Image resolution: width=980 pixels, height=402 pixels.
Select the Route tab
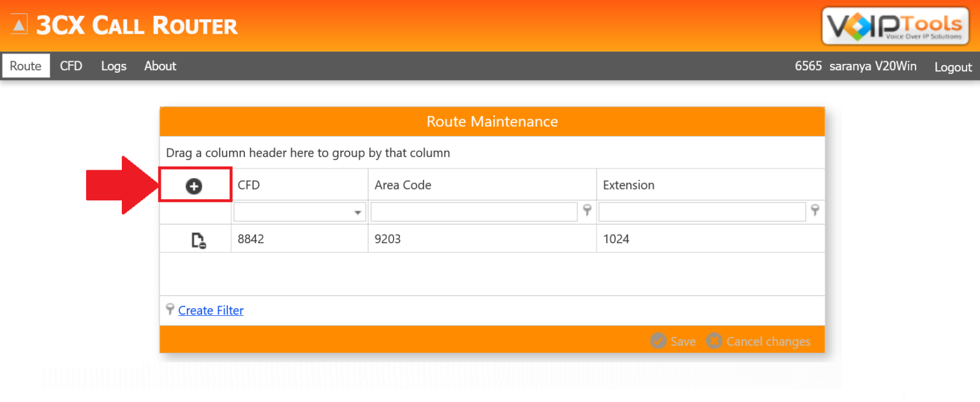[x=25, y=66]
